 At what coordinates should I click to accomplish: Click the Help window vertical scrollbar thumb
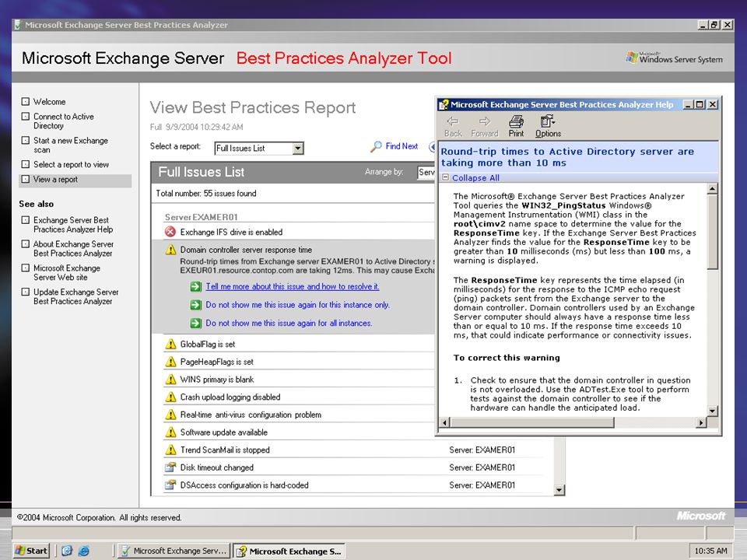712,232
